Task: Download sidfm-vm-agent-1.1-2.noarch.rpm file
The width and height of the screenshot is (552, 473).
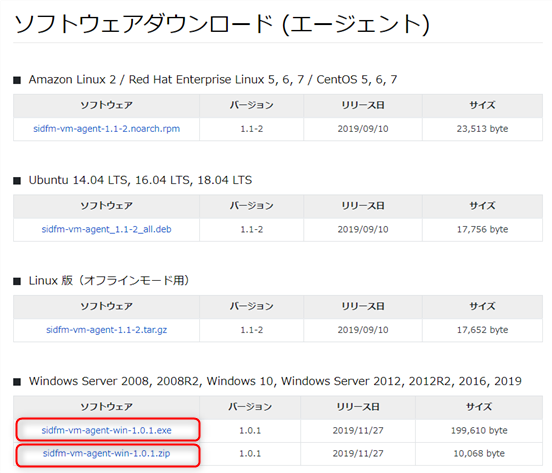Action: click(x=107, y=129)
